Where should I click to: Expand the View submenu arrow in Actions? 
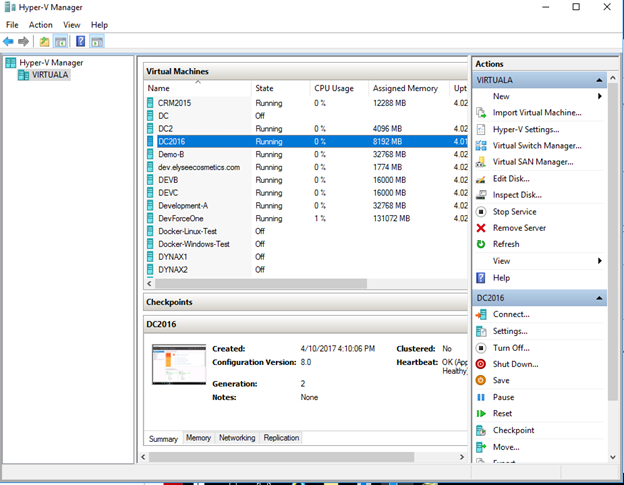click(x=599, y=261)
